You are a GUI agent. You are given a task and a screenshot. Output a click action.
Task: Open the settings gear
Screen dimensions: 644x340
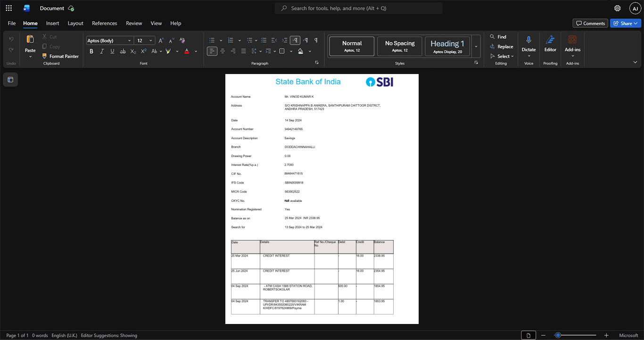(x=617, y=8)
